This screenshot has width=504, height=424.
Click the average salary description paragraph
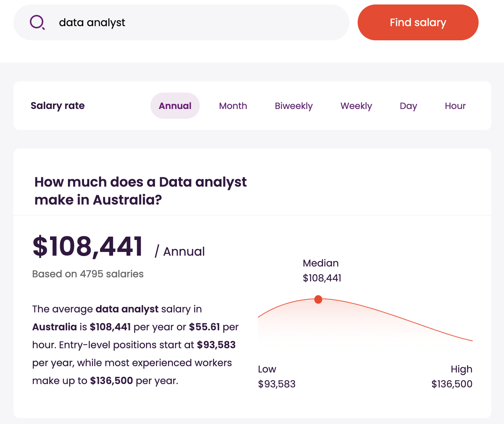point(135,344)
